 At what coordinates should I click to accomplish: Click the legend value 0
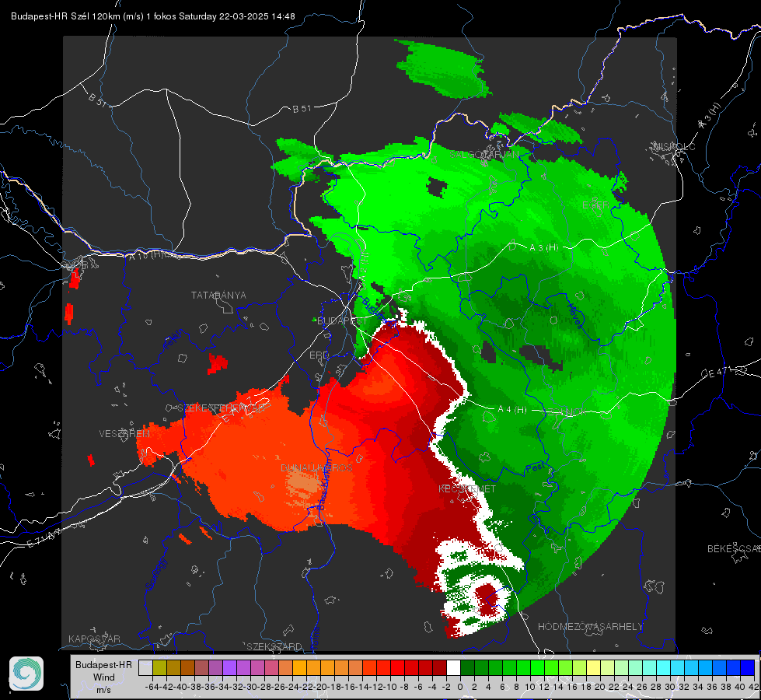click(x=460, y=687)
